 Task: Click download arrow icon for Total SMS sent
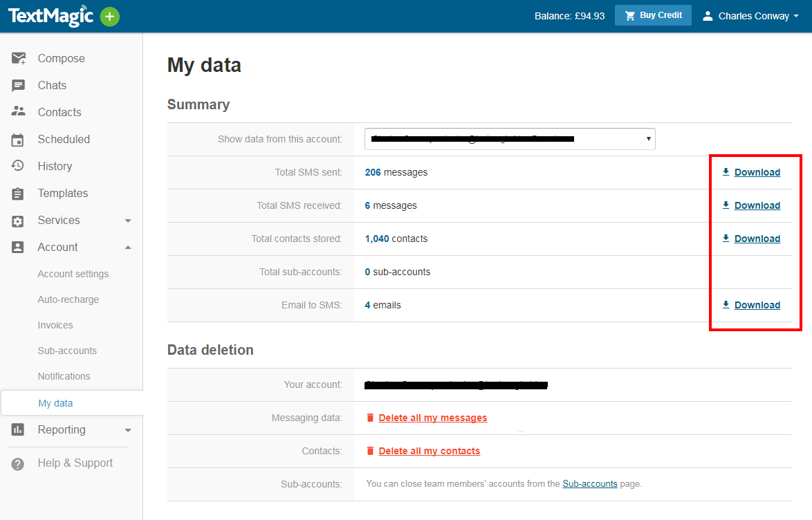click(726, 172)
